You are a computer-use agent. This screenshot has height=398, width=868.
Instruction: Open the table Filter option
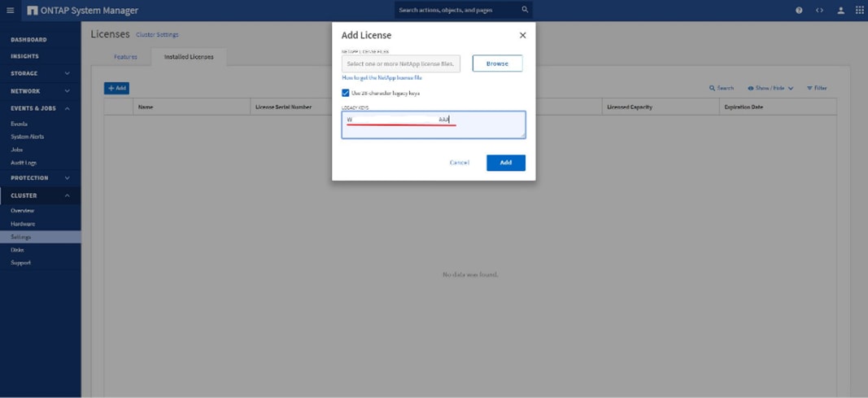click(817, 88)
